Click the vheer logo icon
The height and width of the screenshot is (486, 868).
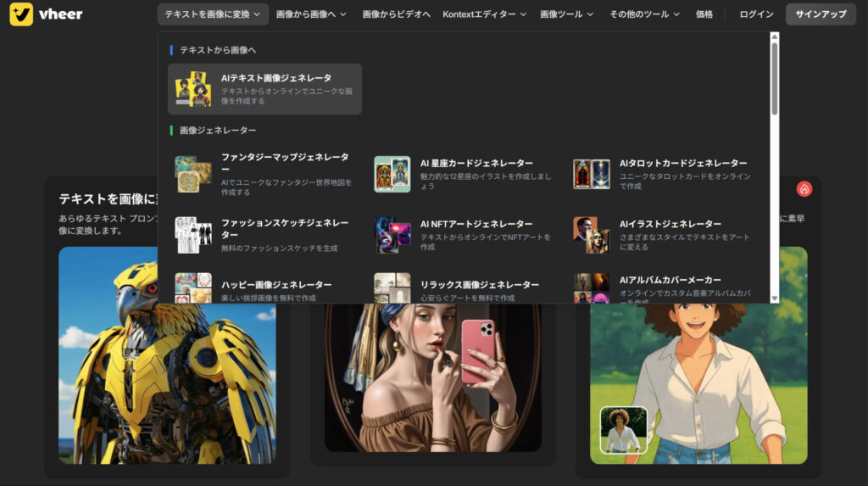coord(22,14)
